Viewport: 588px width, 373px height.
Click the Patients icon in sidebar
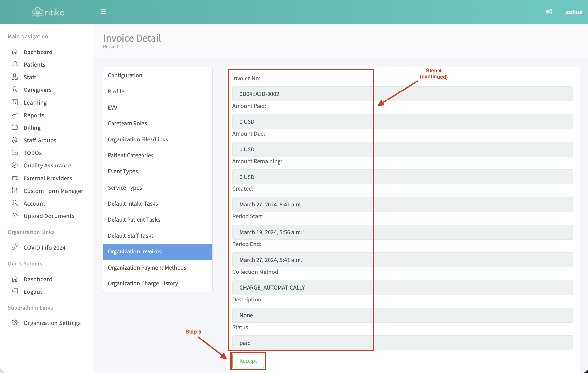click(15, 64)
